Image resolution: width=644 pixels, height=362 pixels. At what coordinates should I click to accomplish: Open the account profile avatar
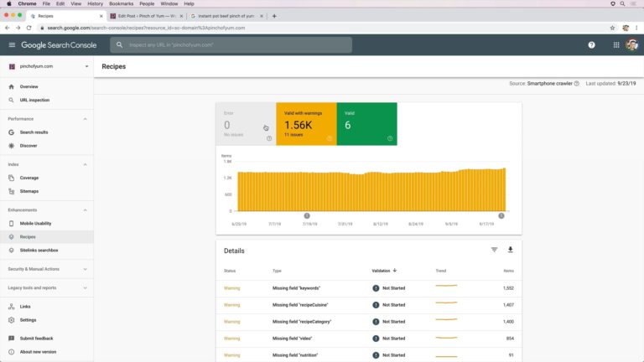[631, 45]
